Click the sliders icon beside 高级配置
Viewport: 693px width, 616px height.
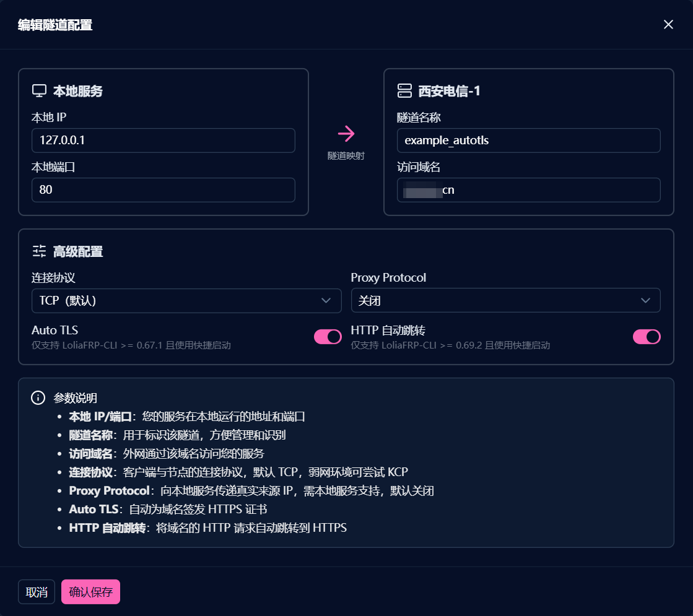(40, 251)
